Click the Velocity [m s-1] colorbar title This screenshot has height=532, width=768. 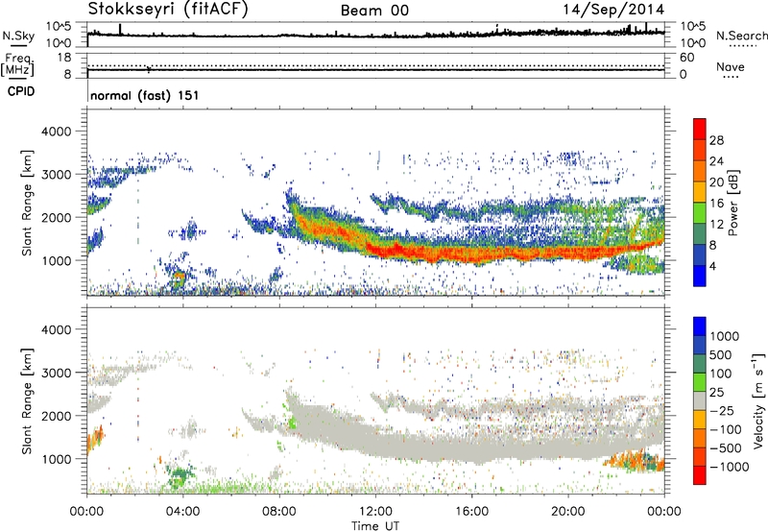point(758,400)
